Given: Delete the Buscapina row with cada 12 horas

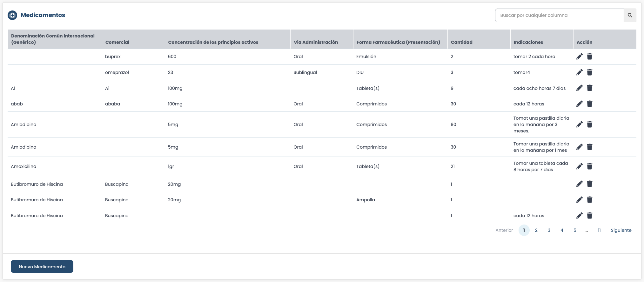Looking at the screenshot, I should pos(590,216).
